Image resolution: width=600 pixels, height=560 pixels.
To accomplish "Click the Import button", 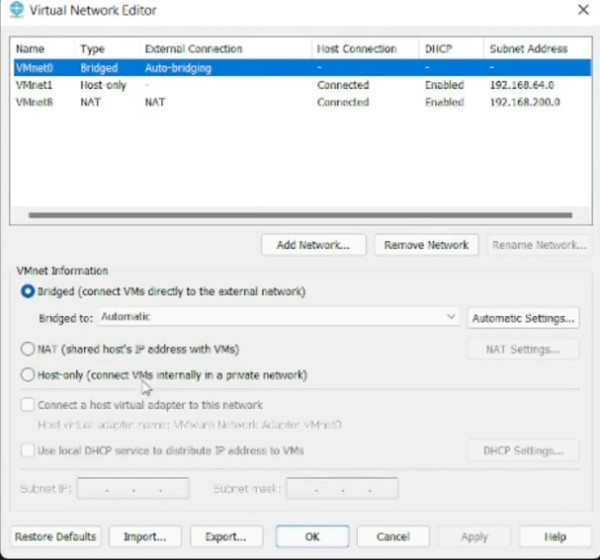I will coord(145,537).
